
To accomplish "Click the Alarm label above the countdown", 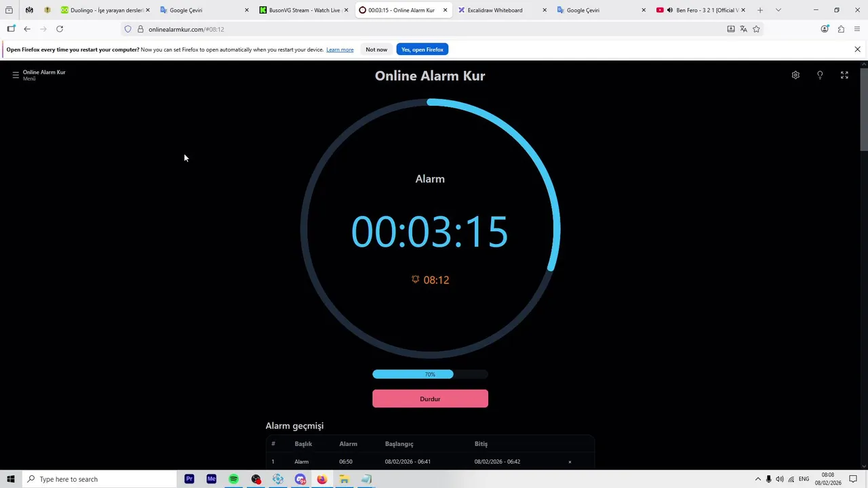I will coord(430,179).
